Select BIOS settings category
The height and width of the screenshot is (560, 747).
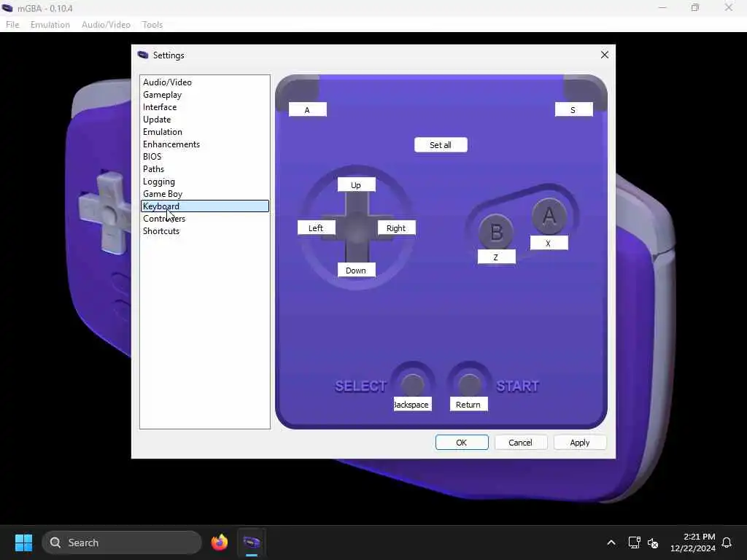coord(205,157)
